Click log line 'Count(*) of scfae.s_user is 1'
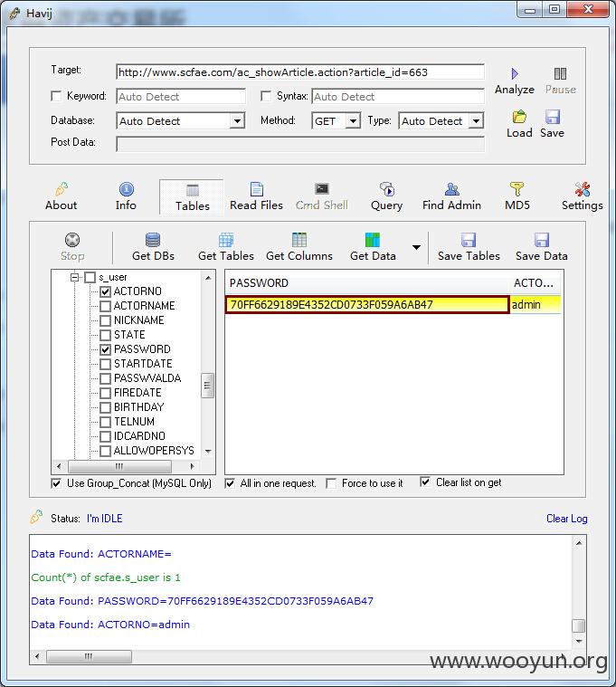 click(106, 577)
